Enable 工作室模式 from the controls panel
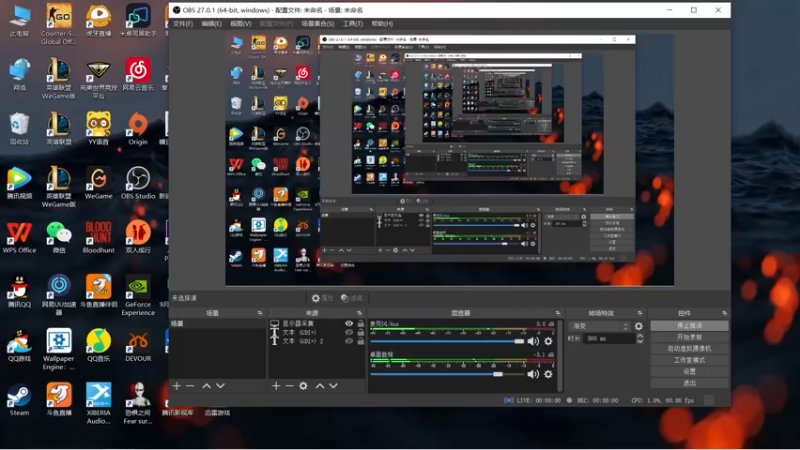This screenshot has width=800, height=450. [689, 360]
